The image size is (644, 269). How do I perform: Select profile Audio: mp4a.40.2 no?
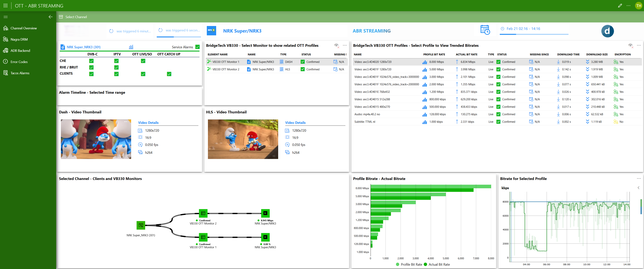(497, 114)
